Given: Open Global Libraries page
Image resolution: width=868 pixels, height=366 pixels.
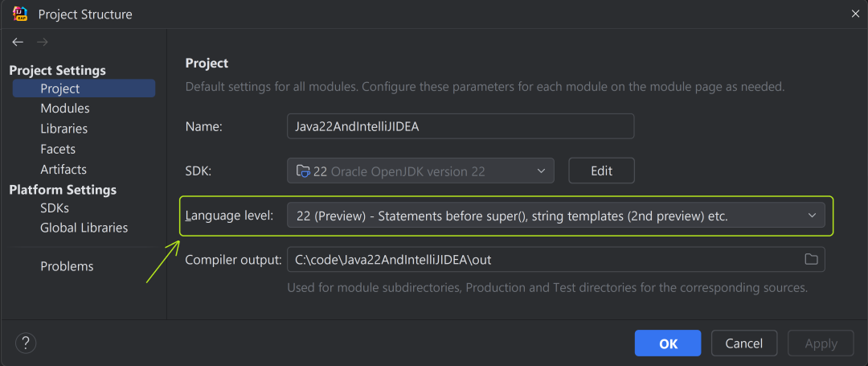Looking at the screenshot, I should click(84, 228).
